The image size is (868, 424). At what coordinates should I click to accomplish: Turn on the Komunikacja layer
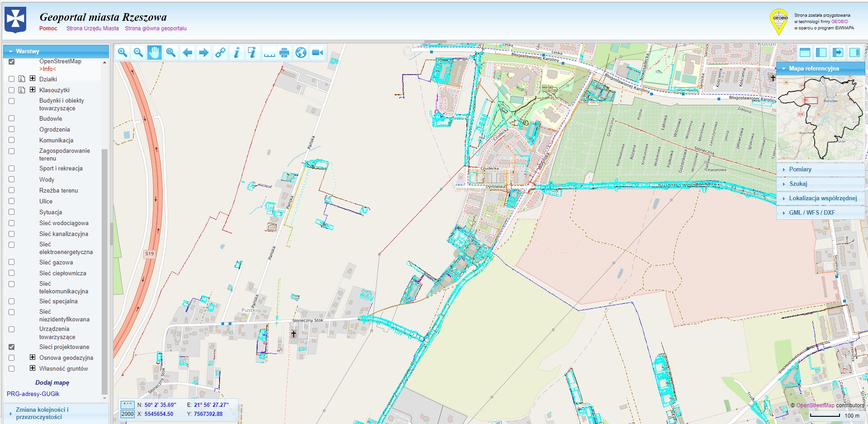click(12, 140)
